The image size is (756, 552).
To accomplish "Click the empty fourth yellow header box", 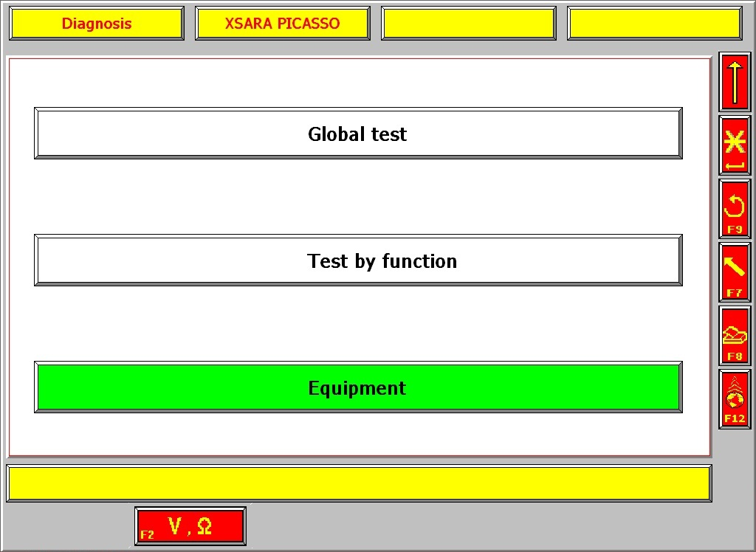I will pos(654,24).
